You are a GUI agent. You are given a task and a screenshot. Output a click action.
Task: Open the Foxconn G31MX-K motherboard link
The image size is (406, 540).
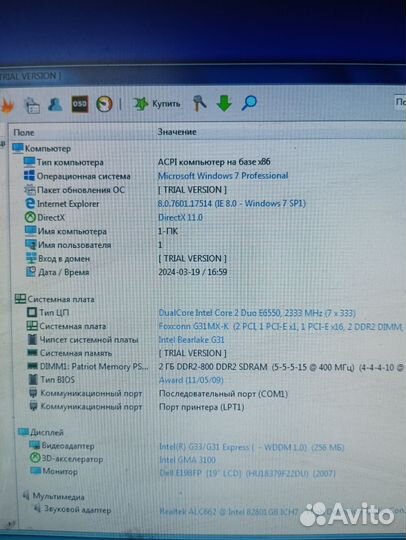[x=281, y=326]
